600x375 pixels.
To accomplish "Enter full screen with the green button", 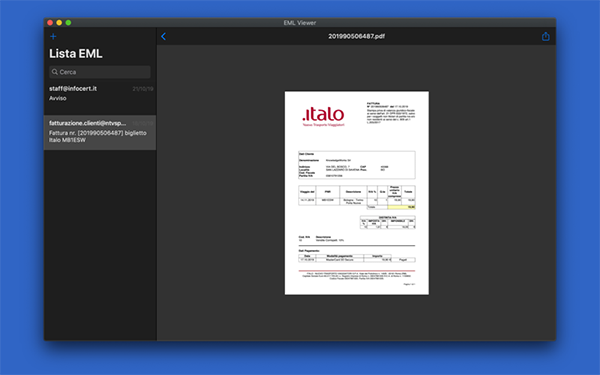I will (x=68, y=23).
